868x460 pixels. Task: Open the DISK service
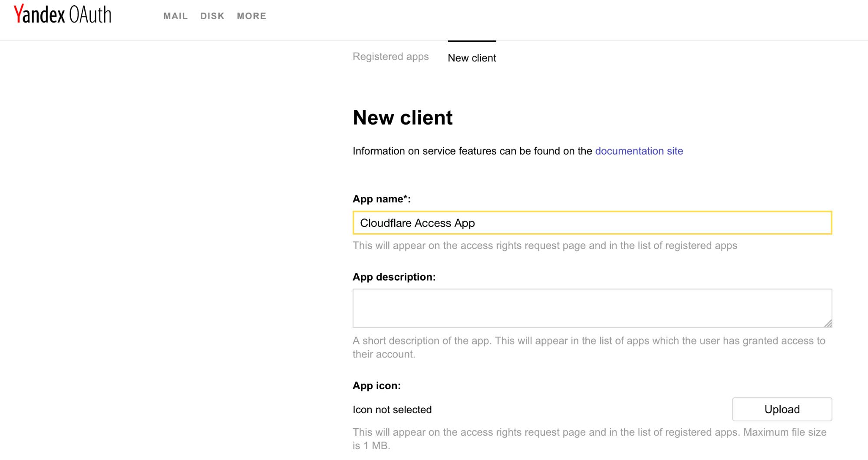click(x=212, y=16)
